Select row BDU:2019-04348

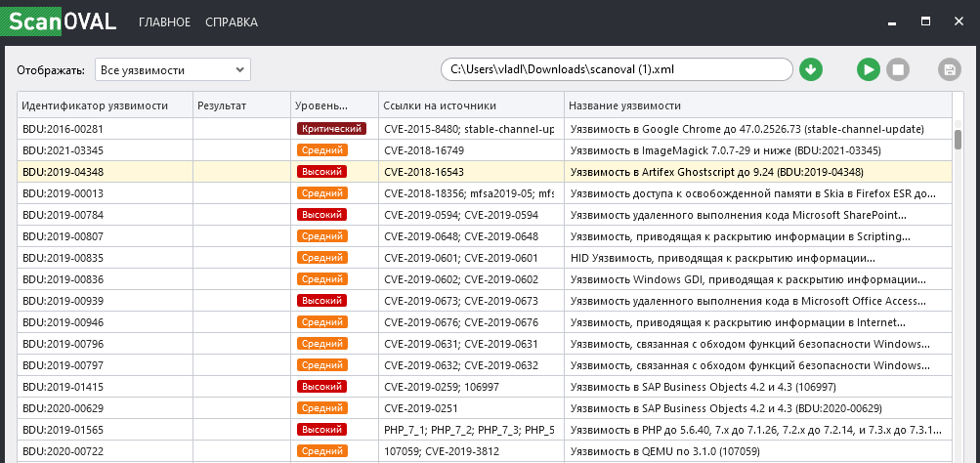click(x=485, y=171)
